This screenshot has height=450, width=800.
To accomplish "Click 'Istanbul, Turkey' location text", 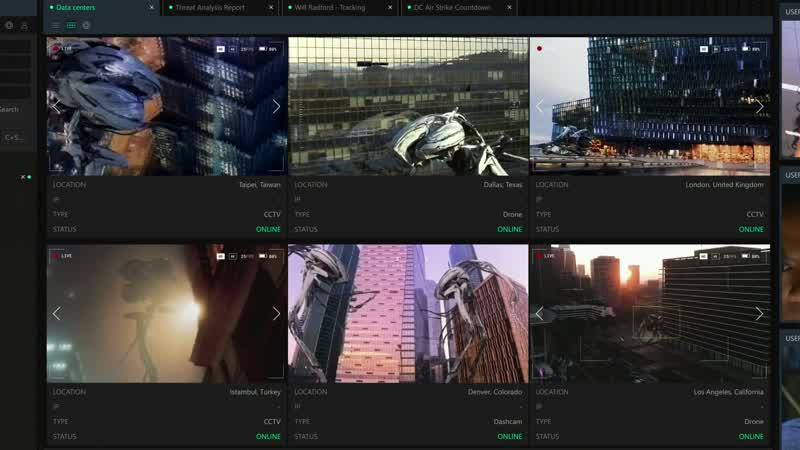I will point(255,392).
